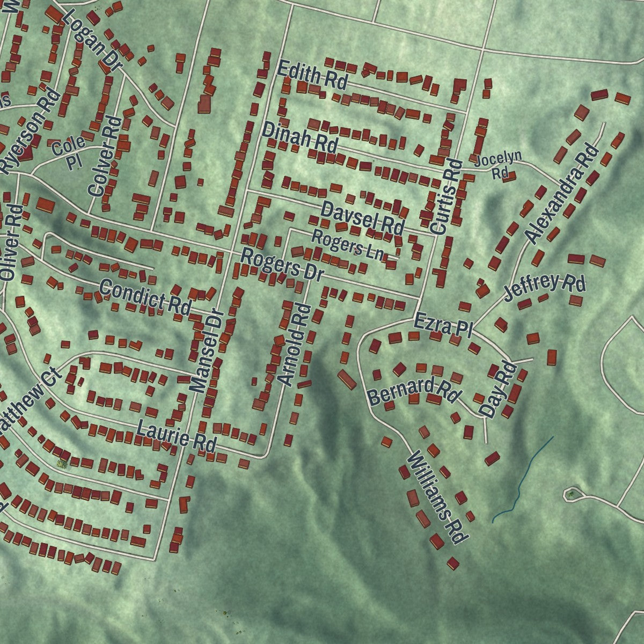Click the Jocelyn Rd label
Image resolution: width=644 pixels, height=644 pixels.
(x=499, y=165)
